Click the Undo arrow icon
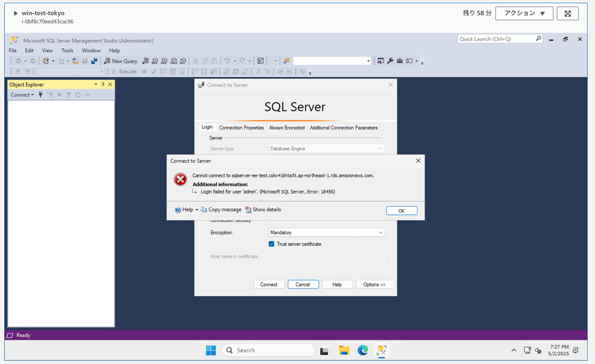595x364 pixels. point(227,61)
